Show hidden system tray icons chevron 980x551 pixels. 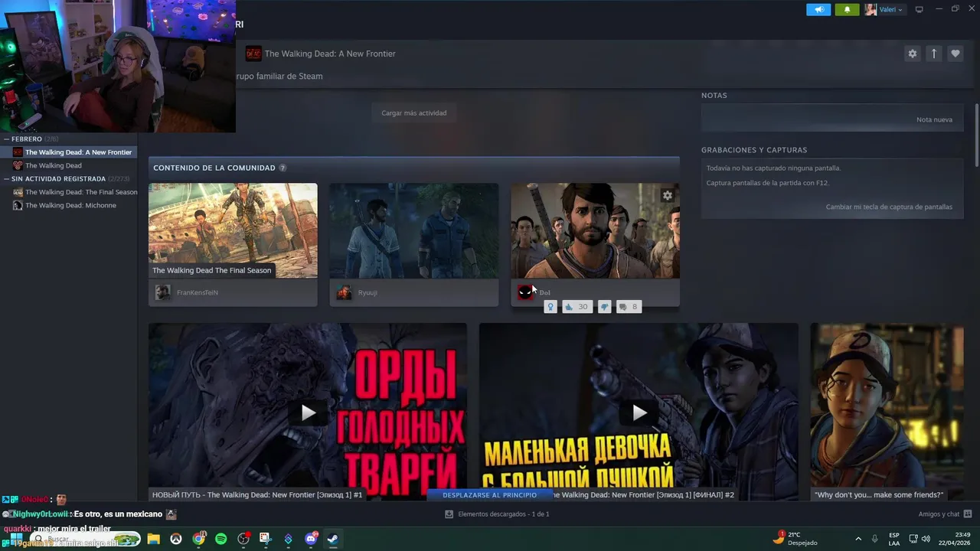pos(858,539)
